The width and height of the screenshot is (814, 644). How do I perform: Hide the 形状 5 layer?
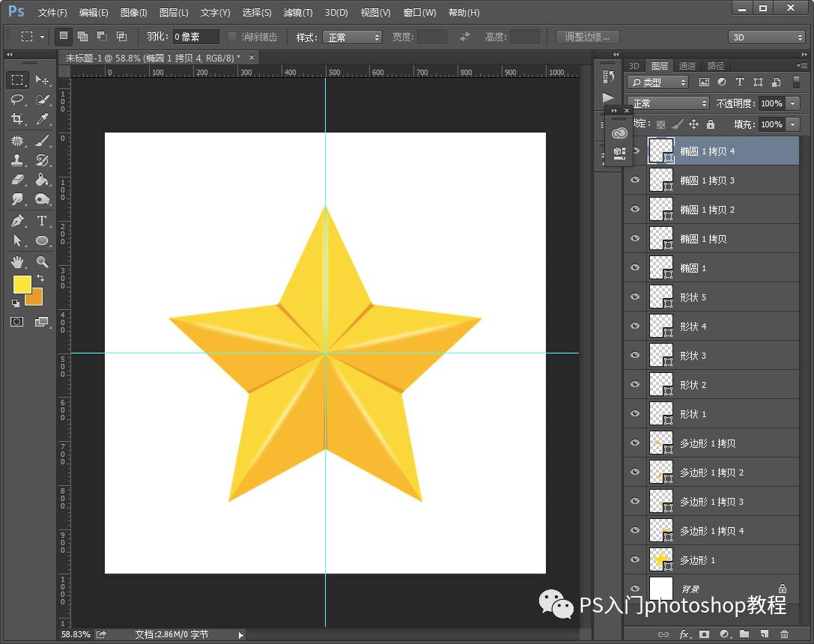tap(635, 297)
